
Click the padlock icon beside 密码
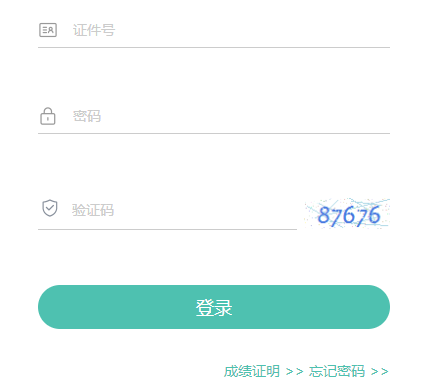pos(48,116)
